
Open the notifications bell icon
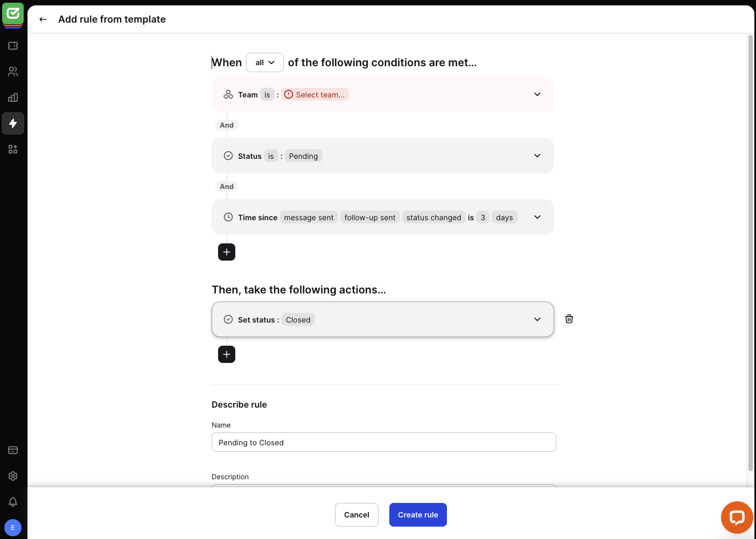point(13,502)
